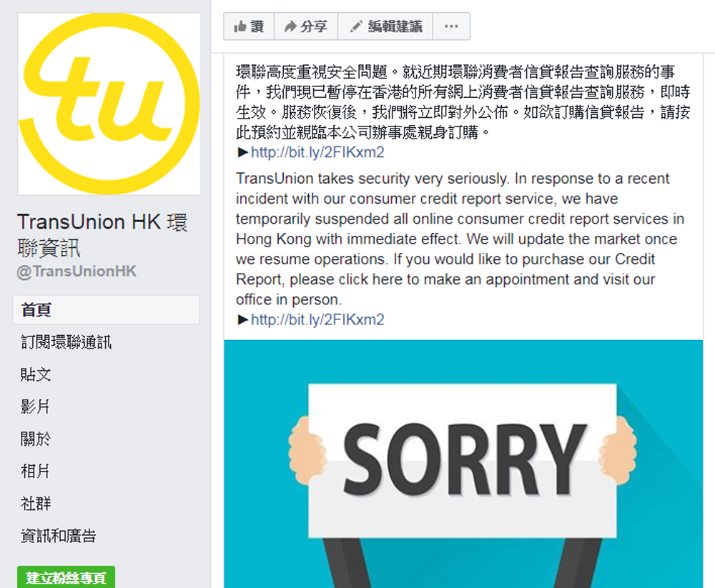
Task: Open the SORRY sign post image
Action: [x=463, y=464]
